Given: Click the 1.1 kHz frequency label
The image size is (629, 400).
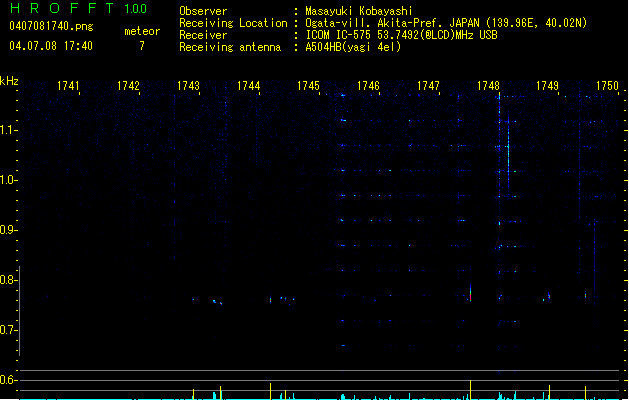Looking at the screenshot, I should (x=8, y=130).
